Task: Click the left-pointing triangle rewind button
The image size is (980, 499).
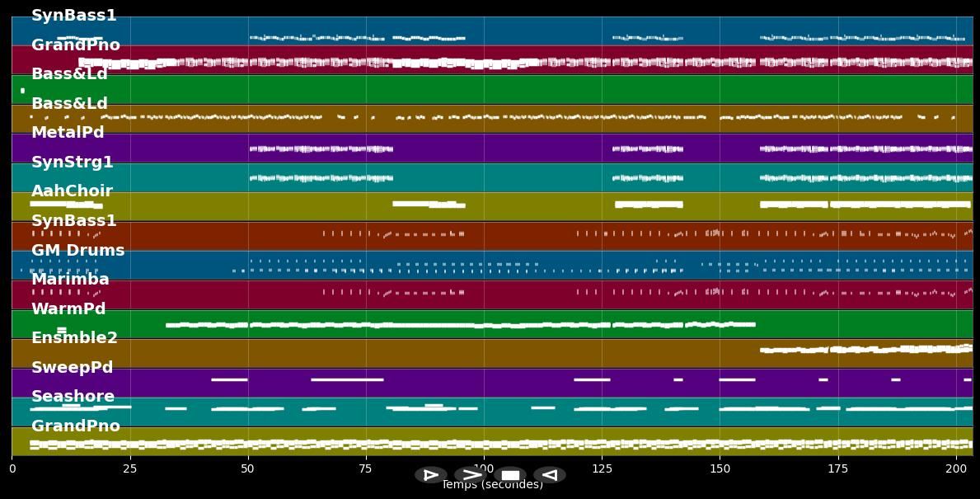Action: pyautogui.click(x=549, y=475)
